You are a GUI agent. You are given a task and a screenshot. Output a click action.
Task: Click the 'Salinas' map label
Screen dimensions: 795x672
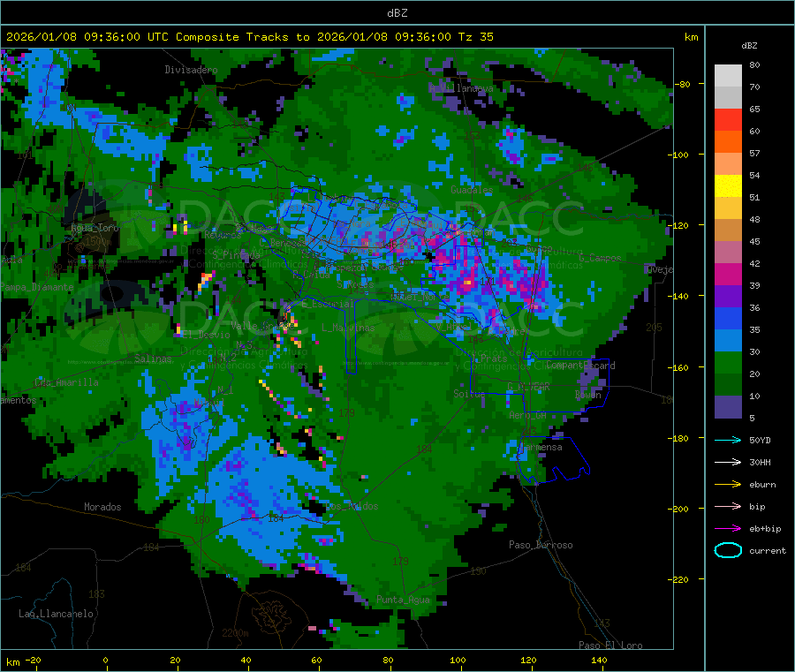(x=153, y=359)
